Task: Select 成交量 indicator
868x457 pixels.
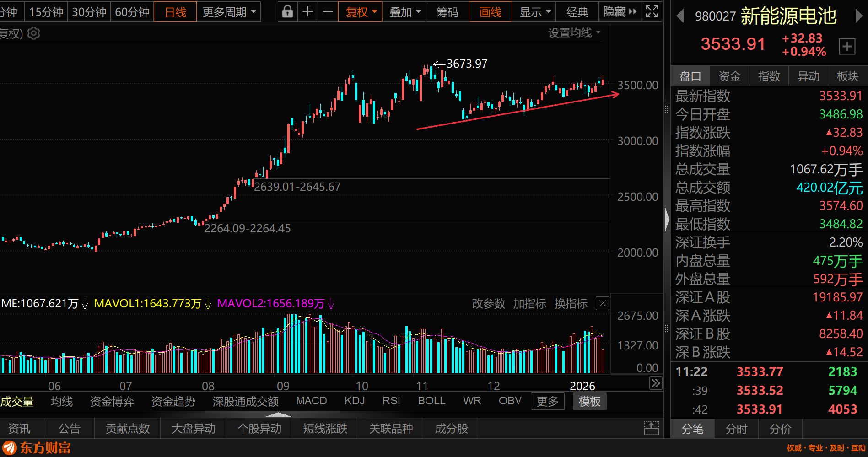Action: (x=17, y=402)
